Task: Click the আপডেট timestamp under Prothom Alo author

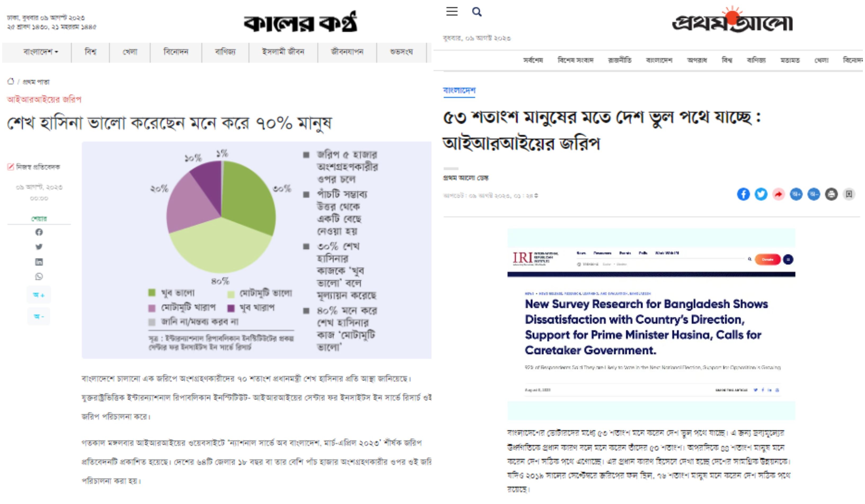Action: coord(490,195)
